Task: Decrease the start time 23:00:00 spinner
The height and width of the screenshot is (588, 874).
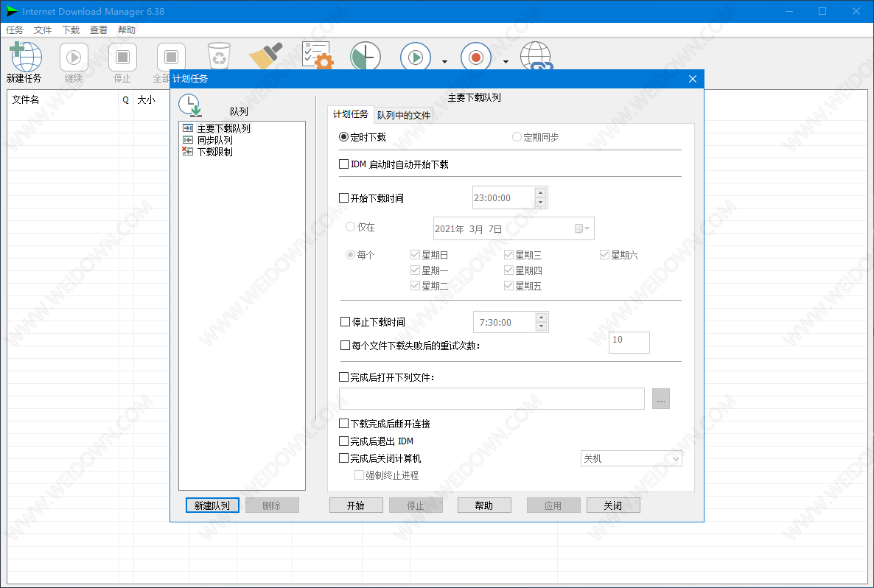Action: click(x=540, y=203)
